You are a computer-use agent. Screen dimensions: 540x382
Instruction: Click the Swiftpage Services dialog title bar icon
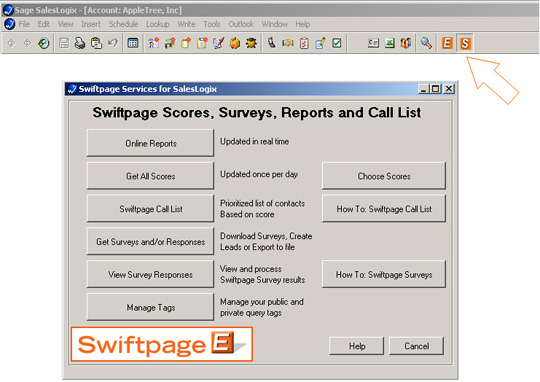tap(72, 89)
